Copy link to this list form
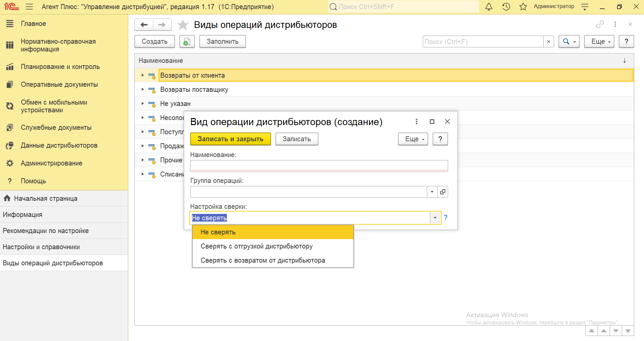The image size is (644, 341). click(600, 24)
